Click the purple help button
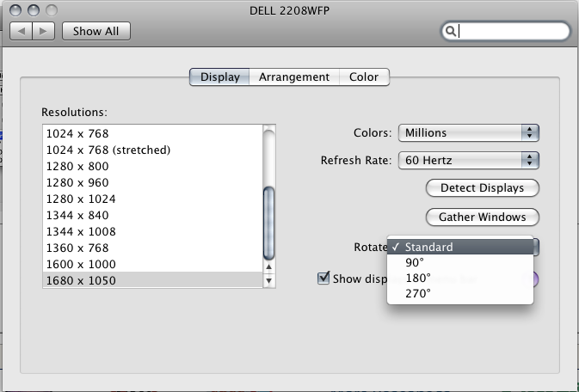 point(534,279)
